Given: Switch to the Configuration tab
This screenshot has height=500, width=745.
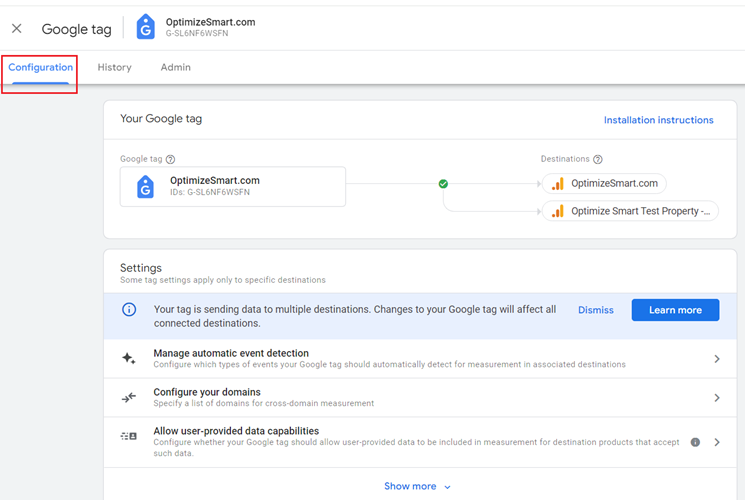Looking at the screenshot, I should pyautogui.click(x=40, y=67).
